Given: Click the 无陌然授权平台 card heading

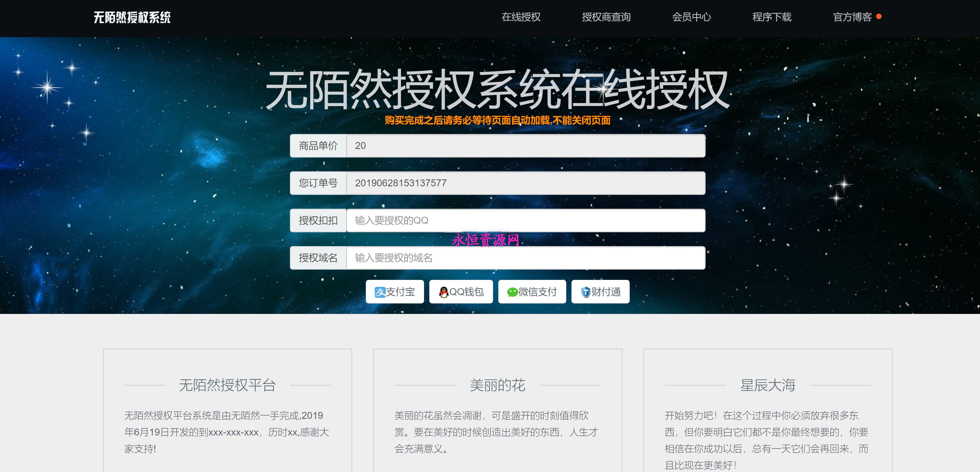Looking at the screenshot, I should 227,385.
